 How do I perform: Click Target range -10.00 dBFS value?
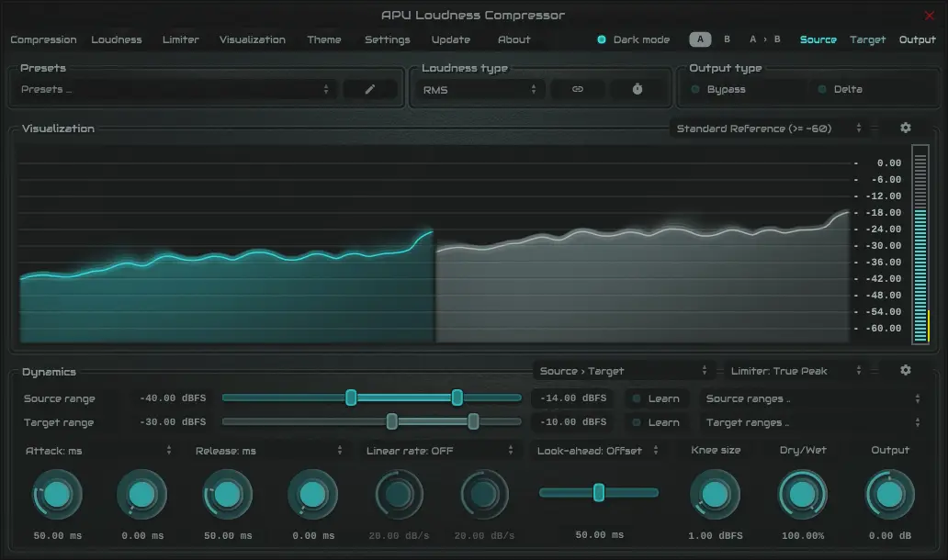point(573,421)
